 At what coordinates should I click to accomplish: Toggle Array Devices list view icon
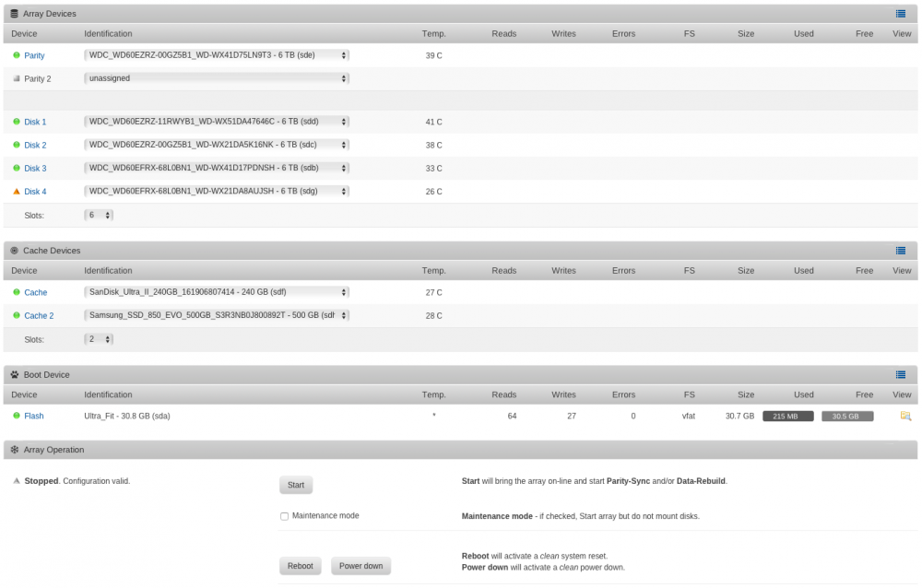900,14
